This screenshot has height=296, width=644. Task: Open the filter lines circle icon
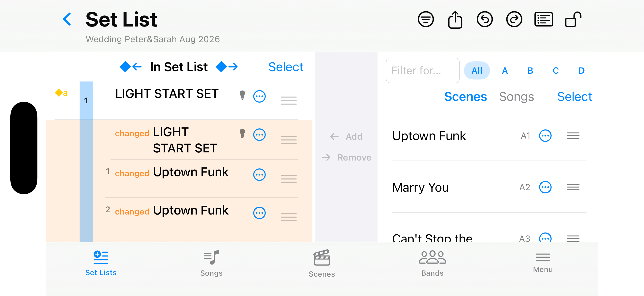point(425,19)
